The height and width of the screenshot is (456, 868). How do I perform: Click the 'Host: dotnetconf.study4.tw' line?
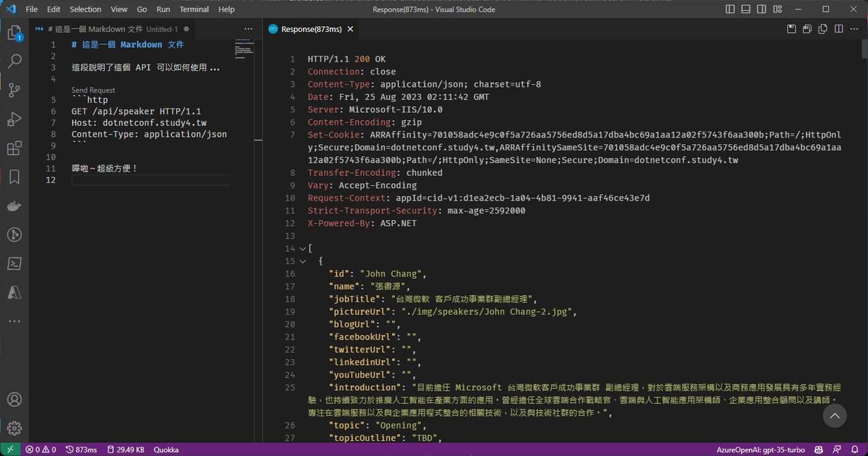tap(139, 123)
